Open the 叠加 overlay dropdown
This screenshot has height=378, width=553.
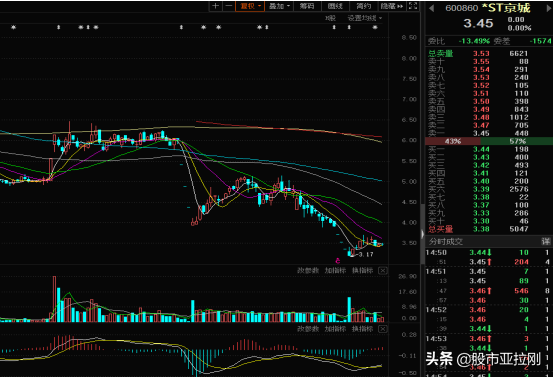279,6
